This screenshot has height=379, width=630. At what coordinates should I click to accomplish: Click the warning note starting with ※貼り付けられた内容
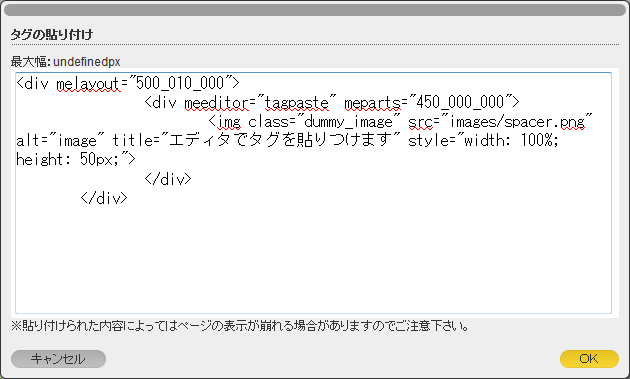click(240, 326)
